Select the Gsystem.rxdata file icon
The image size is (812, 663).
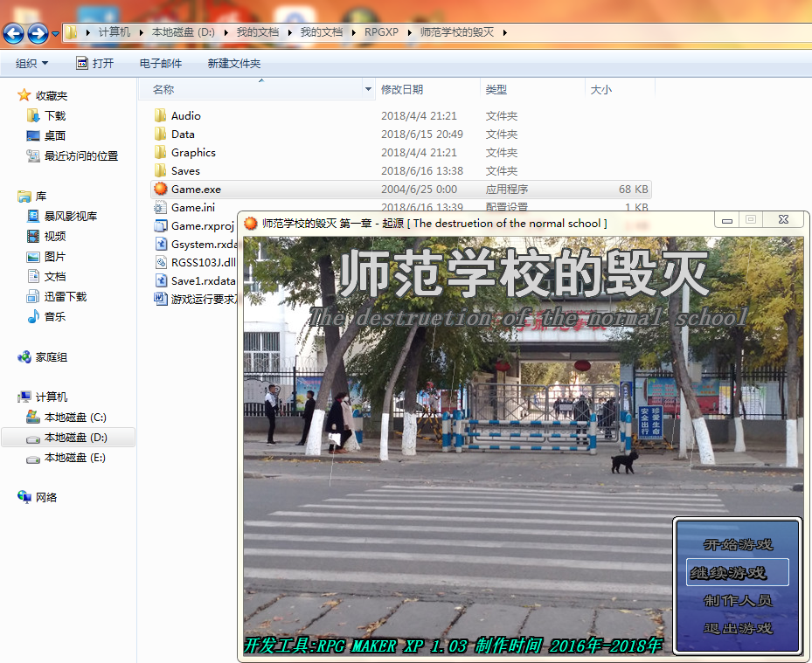(x=161, y=244)
